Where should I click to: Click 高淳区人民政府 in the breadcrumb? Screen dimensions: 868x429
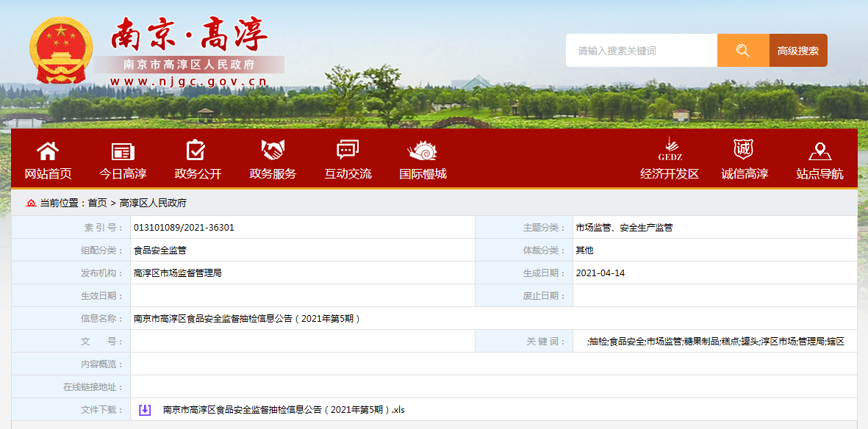point(153,203)
